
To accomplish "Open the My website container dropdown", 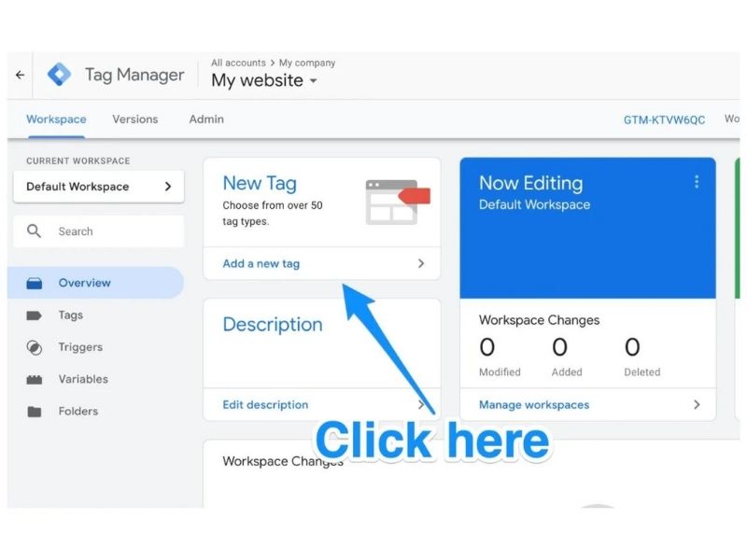I will pos(264,80).
